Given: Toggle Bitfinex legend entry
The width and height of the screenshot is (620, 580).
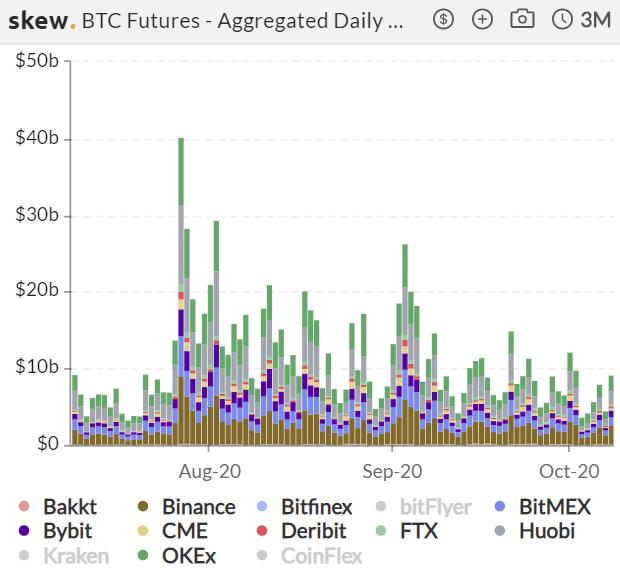Looking at the screenshot, I should (x=304, y=506).
